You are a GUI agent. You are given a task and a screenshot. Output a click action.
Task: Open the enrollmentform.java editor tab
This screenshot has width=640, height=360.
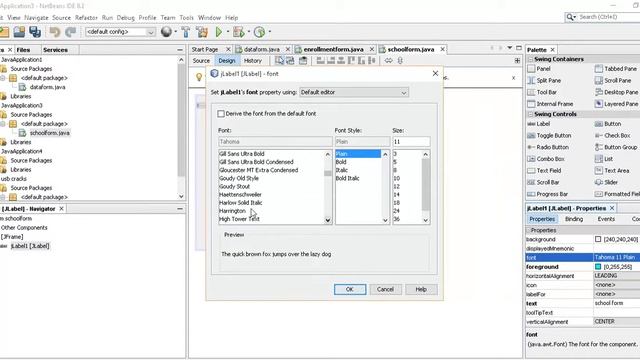(x=333, y=49)
